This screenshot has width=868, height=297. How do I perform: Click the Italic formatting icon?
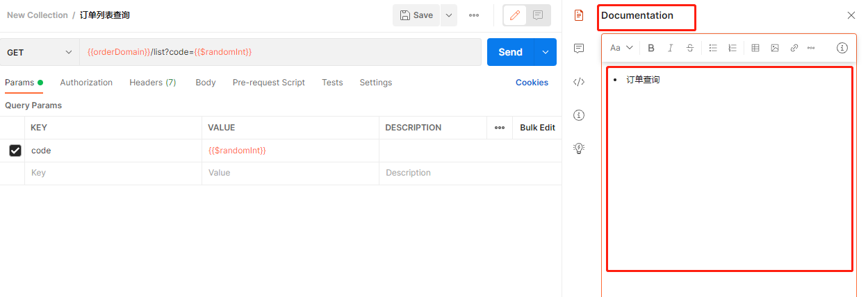(x=671, y=48)
